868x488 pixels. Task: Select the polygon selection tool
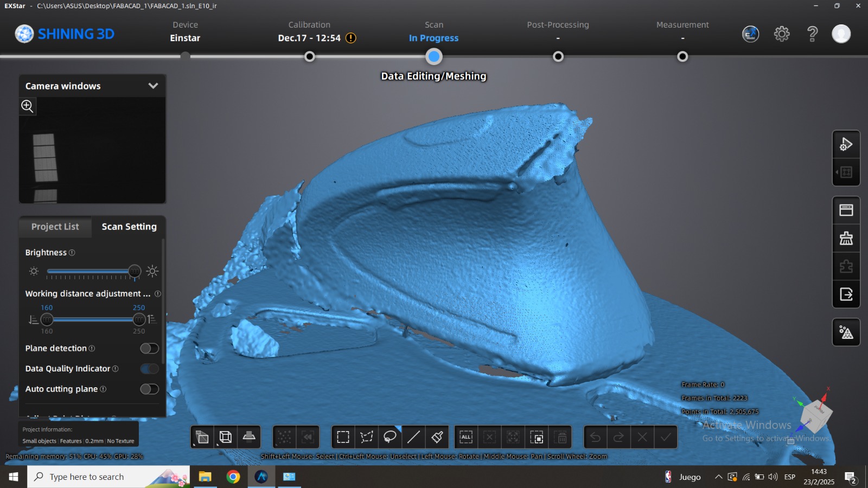(x=367, y=437)
